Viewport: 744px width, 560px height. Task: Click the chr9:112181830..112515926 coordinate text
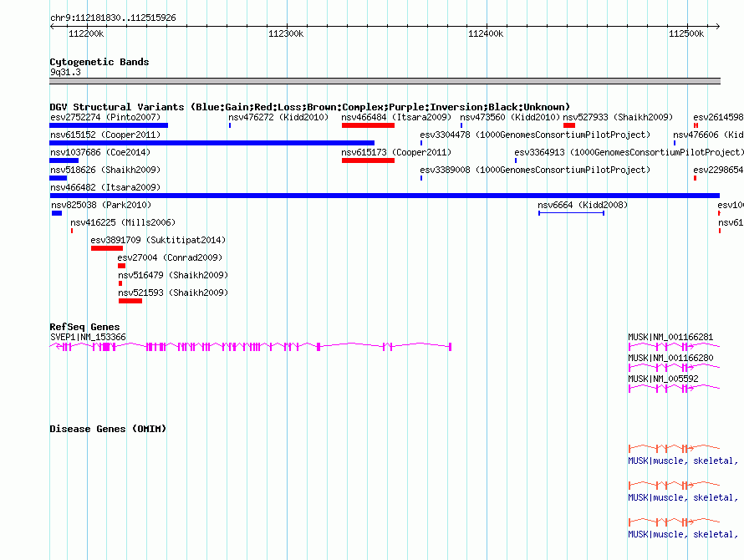pos(113,18)
